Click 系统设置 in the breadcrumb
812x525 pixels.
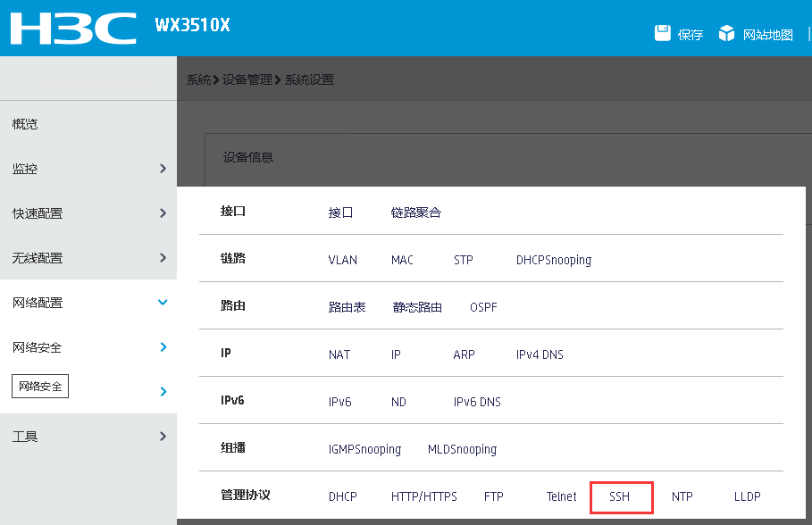click(x=309, y=79)
